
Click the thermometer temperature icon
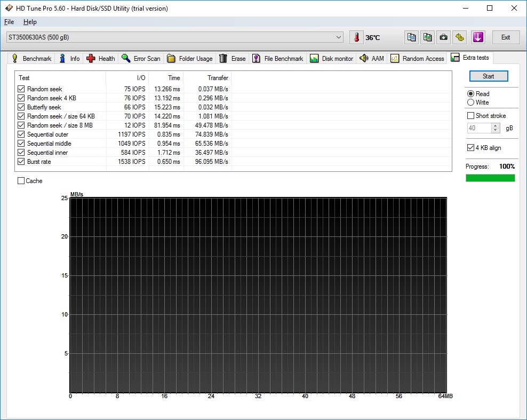tap(356, 37)
